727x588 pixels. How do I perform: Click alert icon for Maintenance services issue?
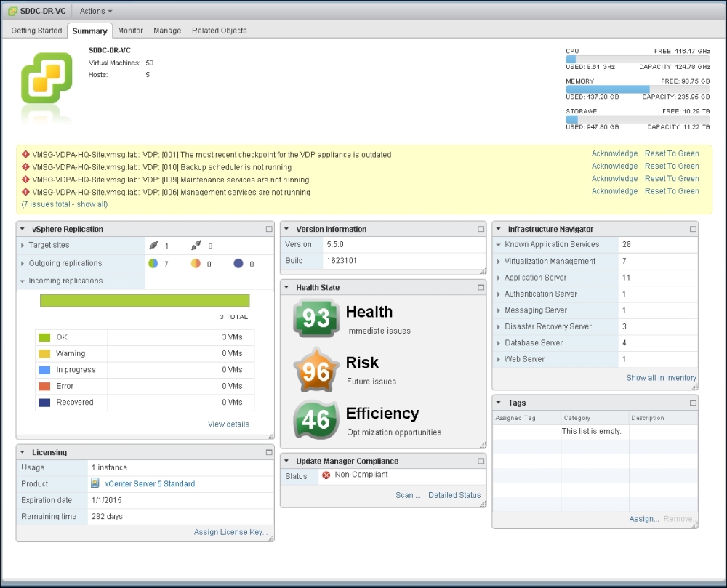pos(26,180)
